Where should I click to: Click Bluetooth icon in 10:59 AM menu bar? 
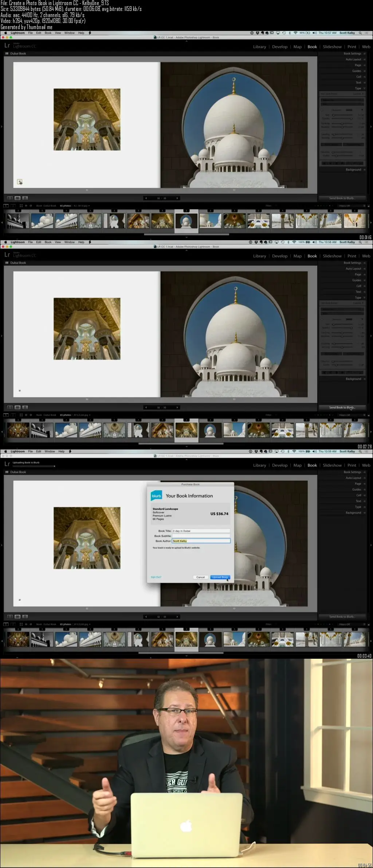pyautogui.click(x=288, y=451)
